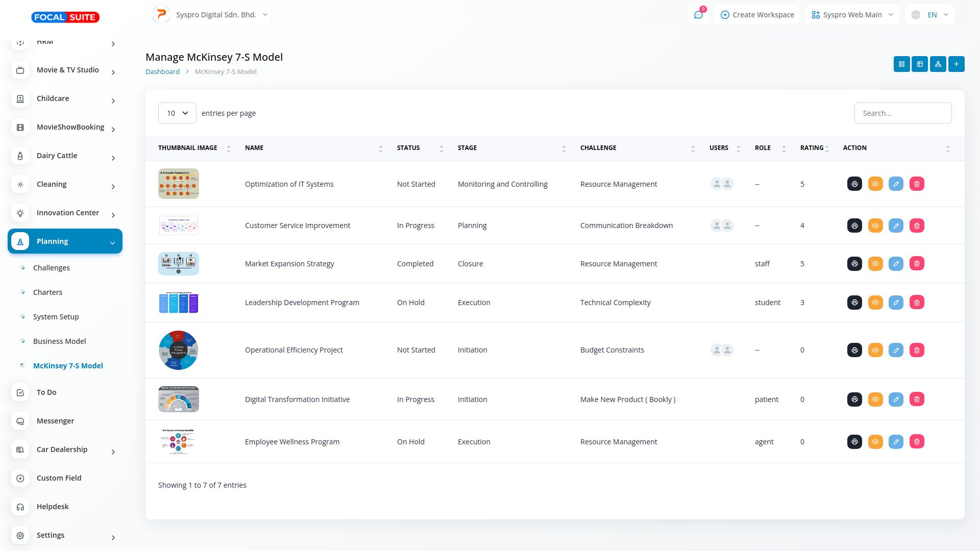Image resolution: width=980 pixels, height=551 pixels.
Task: Open the entries per page dropdown
Action: pyautogui.click(x=177, y=113)
